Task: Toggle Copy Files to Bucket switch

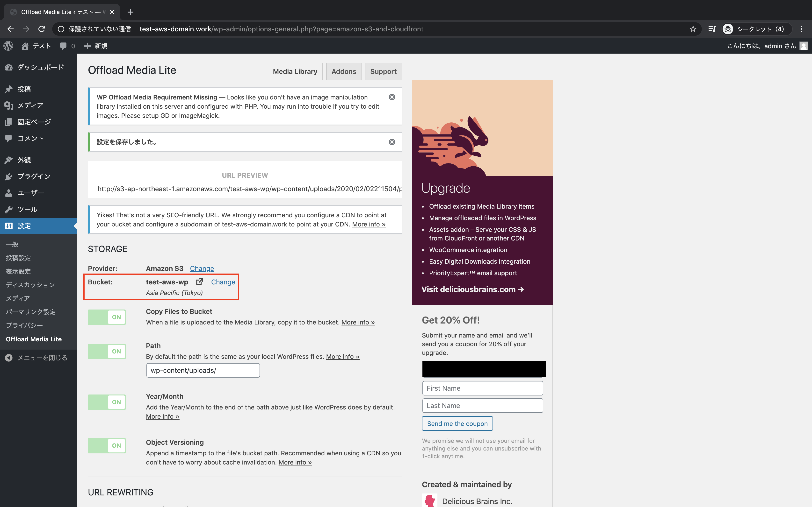Action: pyautogui.click(x=107, y=317)
